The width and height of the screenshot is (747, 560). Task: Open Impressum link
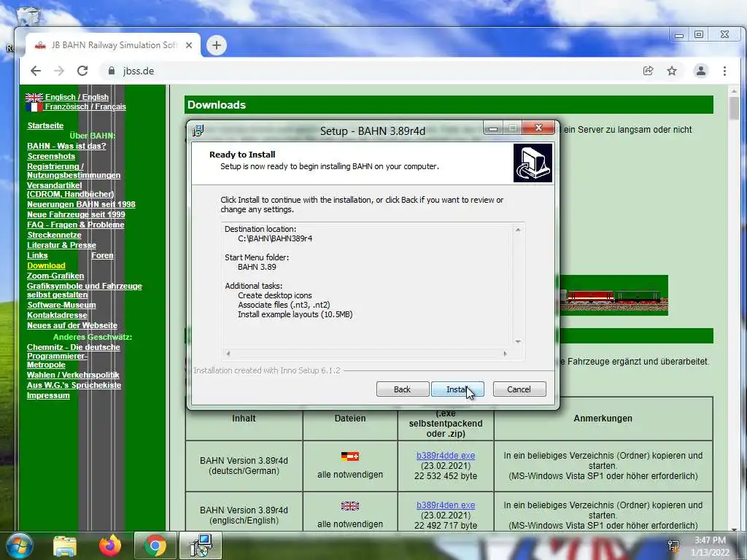[48, 396]
